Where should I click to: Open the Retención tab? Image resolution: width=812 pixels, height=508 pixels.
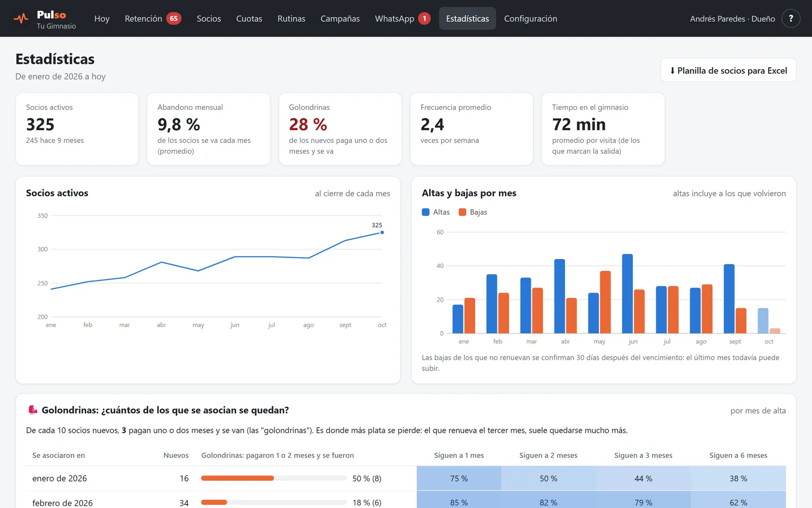[153, 19]
